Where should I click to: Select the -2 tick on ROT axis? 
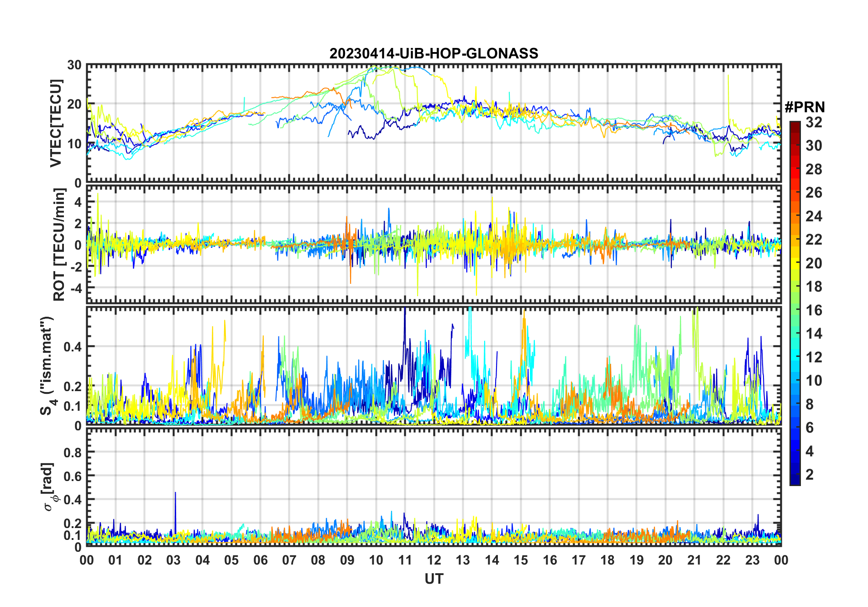tap(76, 267)
